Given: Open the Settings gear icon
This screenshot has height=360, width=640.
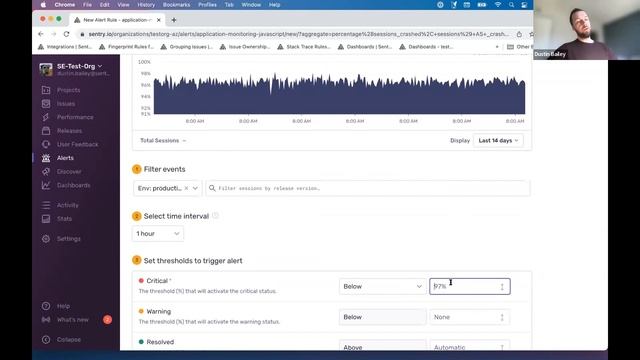Looking at the screenshot, I should tap(46, 239).
